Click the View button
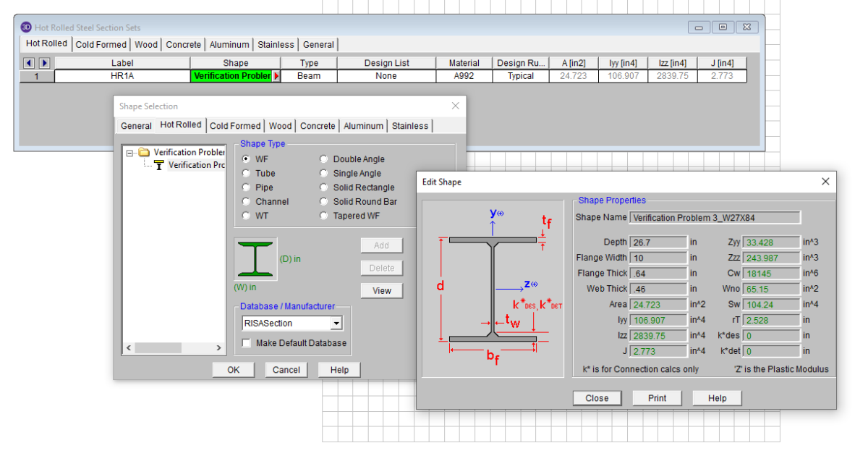Viewport: 868px width, 456px height. point(382,291)
